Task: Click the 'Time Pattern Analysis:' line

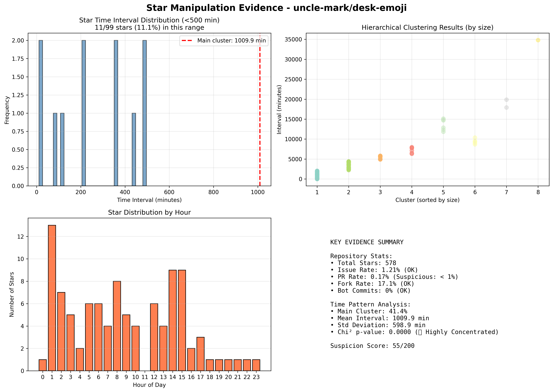Action: coord(371,304)
